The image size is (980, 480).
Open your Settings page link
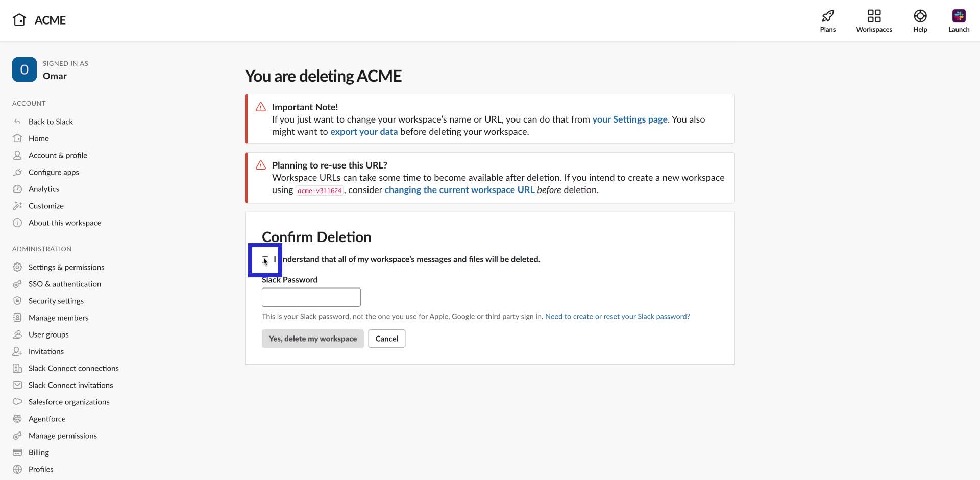point(629,119)
